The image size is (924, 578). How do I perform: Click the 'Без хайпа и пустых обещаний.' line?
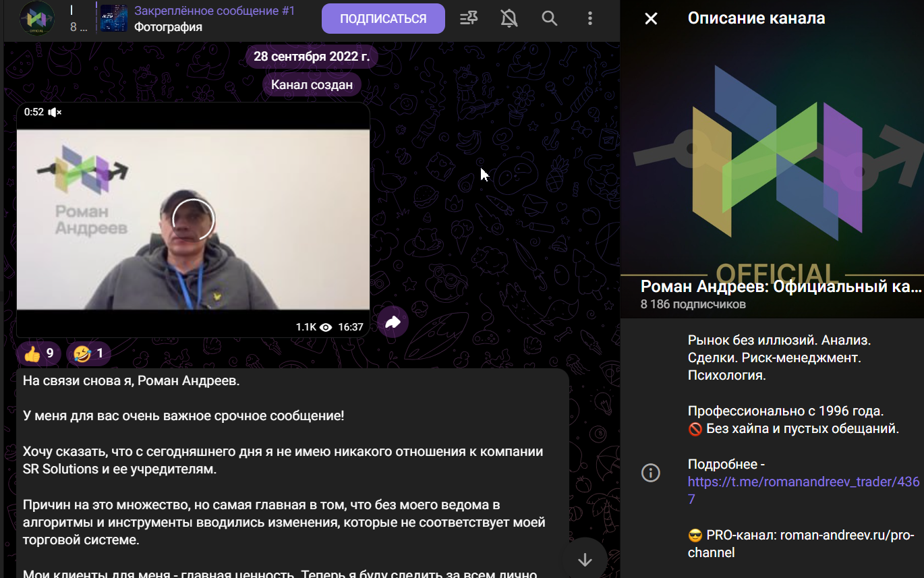[803, 428]
